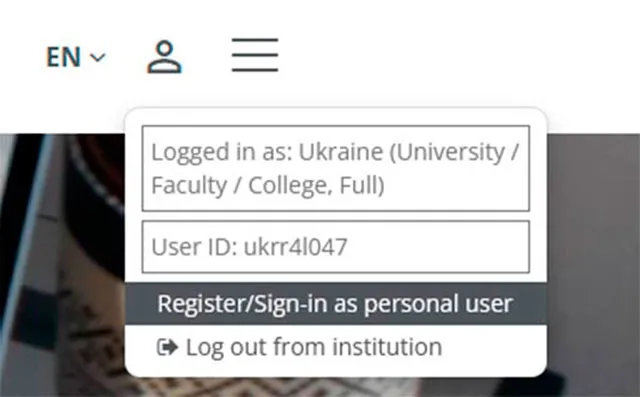The height and width of the screenshot is (397, 640).
Task: Click the 'Ukraine (University /' text line
Action: [409, 152]
